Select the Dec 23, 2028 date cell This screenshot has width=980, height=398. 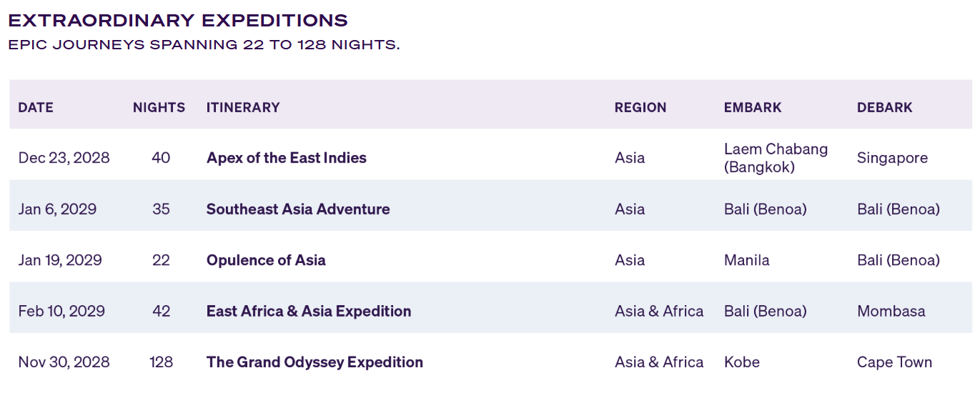click(64, 158)
